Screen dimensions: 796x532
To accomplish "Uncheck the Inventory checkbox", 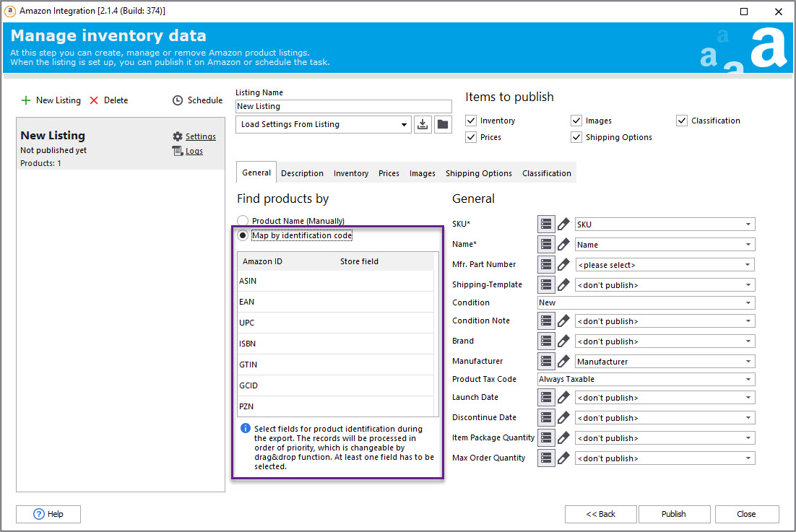I will tap(471, 121).
